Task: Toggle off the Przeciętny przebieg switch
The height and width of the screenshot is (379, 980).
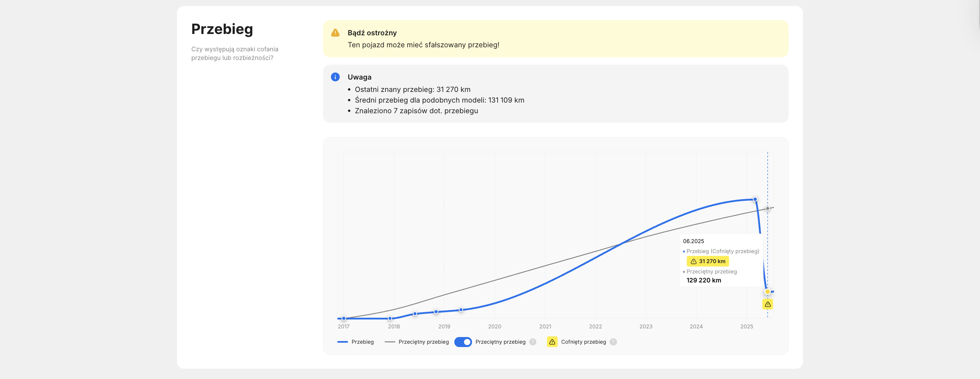Action: (463, 342)
